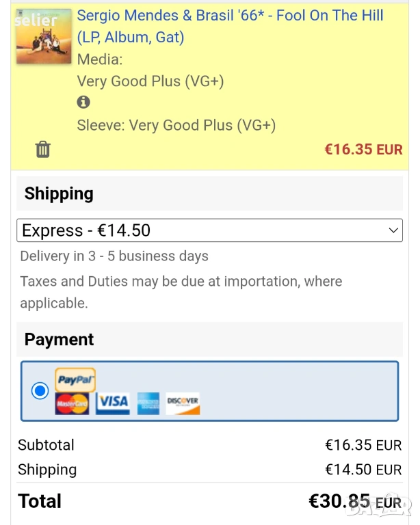The height and width of the screenshot is (525, 420).
Task: Click the VISA card logo
Action: tap(113, 403)
